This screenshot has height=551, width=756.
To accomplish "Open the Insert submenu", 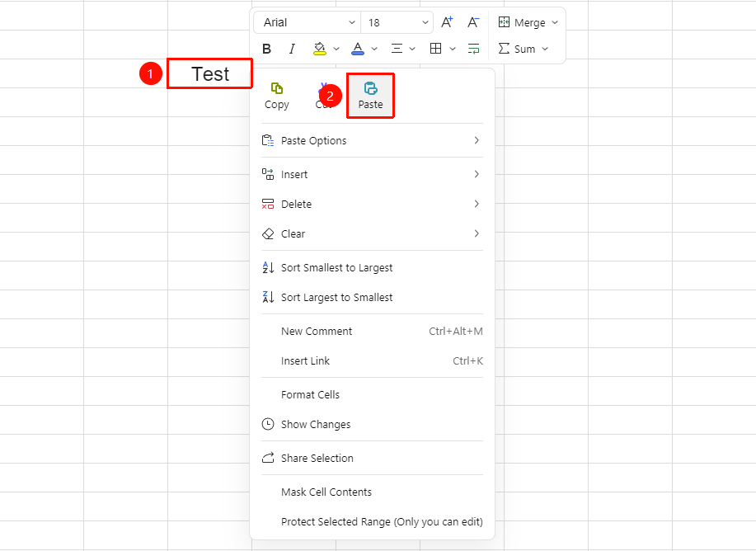I will [372, 174].
